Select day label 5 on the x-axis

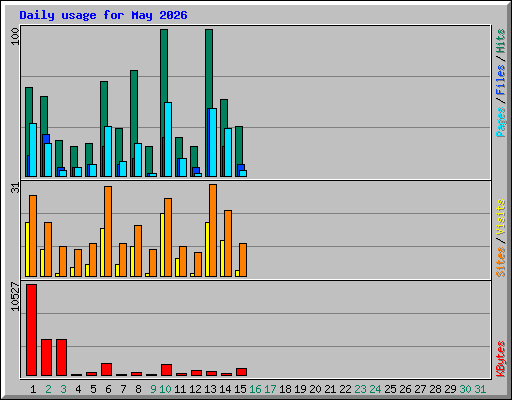(93, 389)
